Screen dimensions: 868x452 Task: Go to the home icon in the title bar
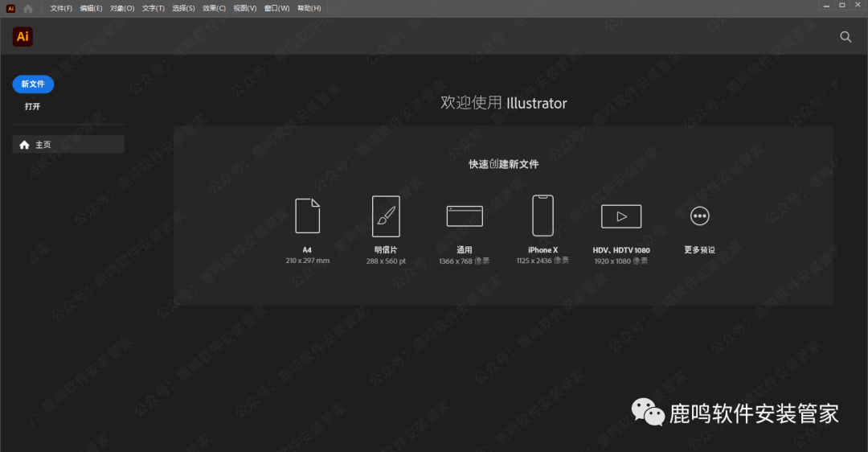27,8
